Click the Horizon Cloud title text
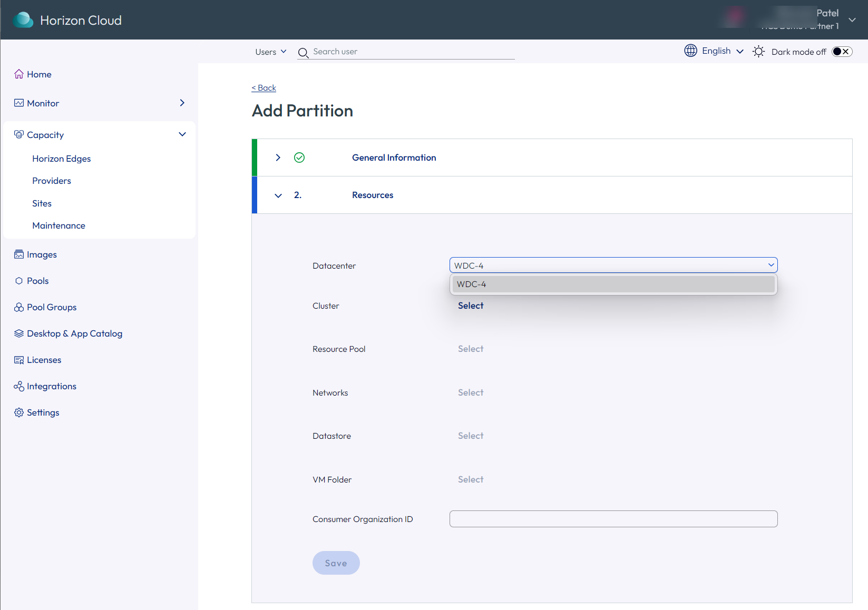 click(81, 21)
